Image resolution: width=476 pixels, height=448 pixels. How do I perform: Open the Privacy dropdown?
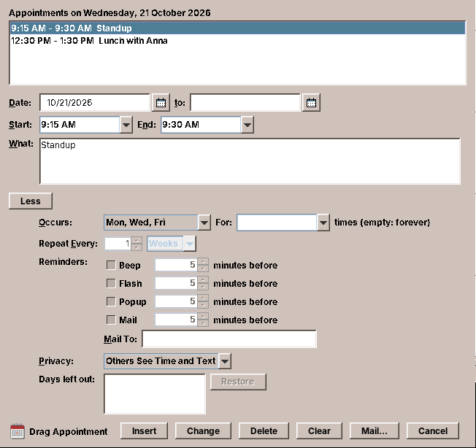coord(225,361)
